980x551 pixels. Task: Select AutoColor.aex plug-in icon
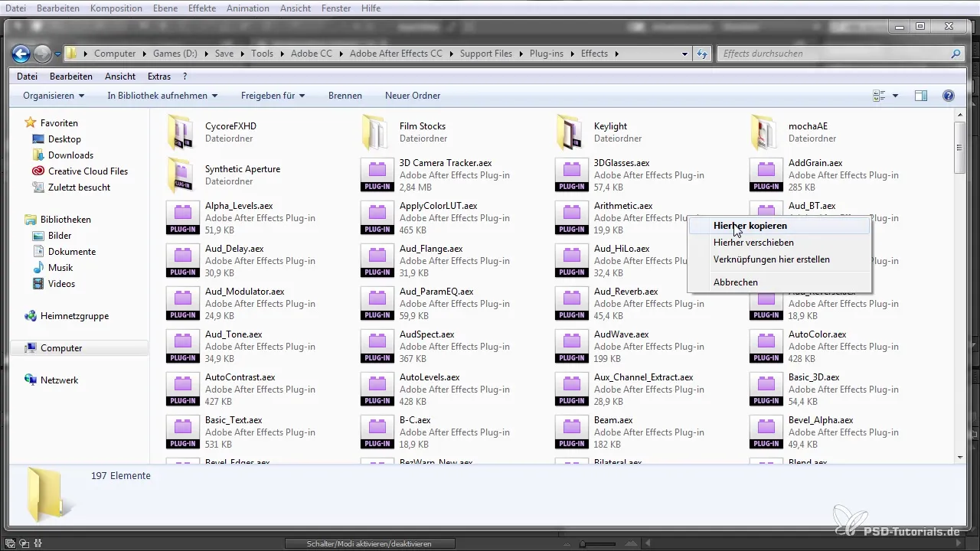(766, 347)
